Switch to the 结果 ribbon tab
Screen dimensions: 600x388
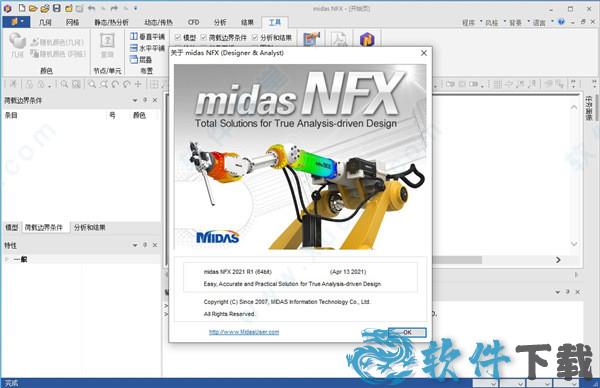click(247, 22)
